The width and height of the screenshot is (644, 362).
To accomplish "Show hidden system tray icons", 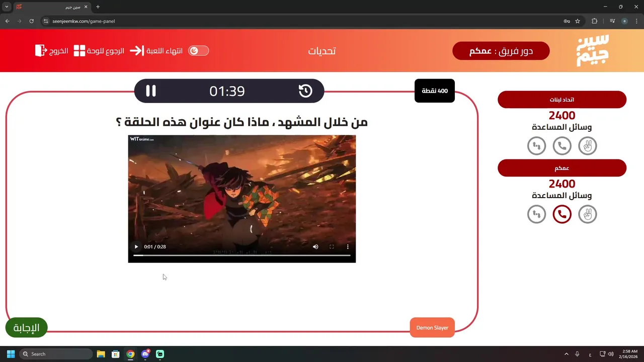I will tap(566, 354).
